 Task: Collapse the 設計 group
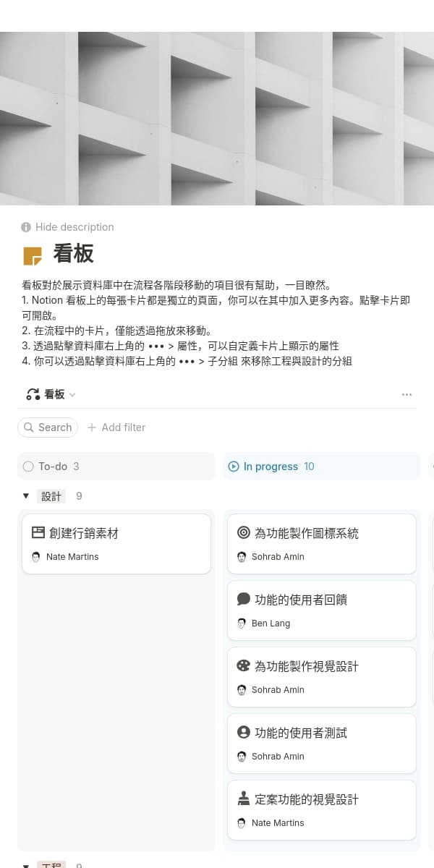(26, 495)
